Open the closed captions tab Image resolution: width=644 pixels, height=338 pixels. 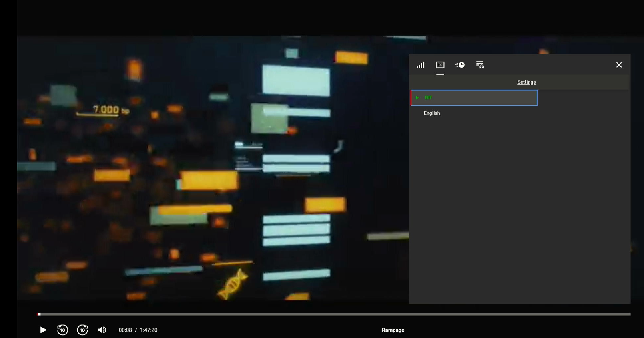(440, 65)
